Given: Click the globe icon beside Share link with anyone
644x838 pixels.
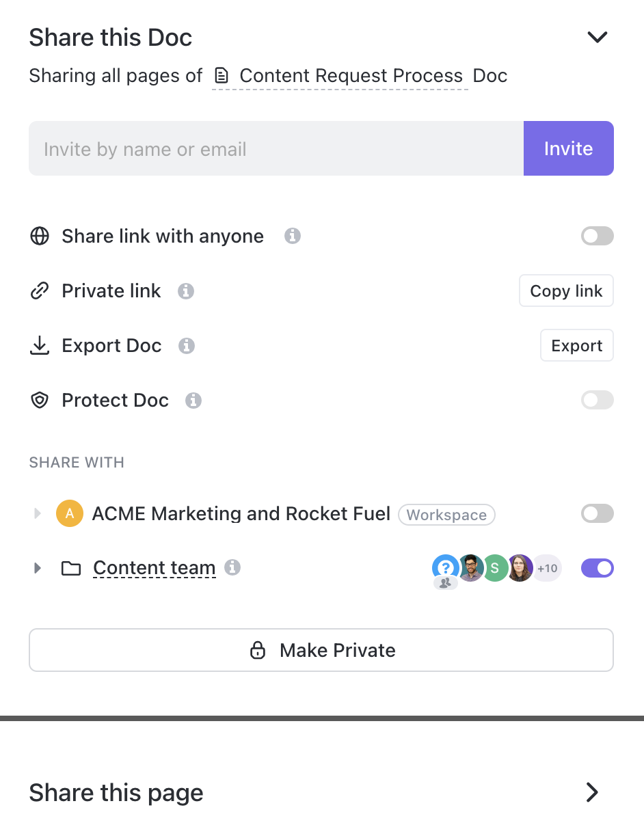Looking at the screenshot, I should (40, 236).
